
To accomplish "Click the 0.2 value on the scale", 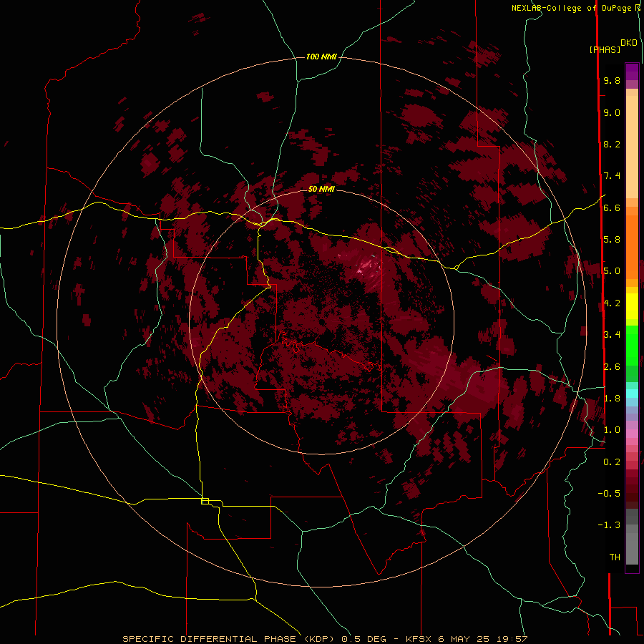I will click(612, 462).
